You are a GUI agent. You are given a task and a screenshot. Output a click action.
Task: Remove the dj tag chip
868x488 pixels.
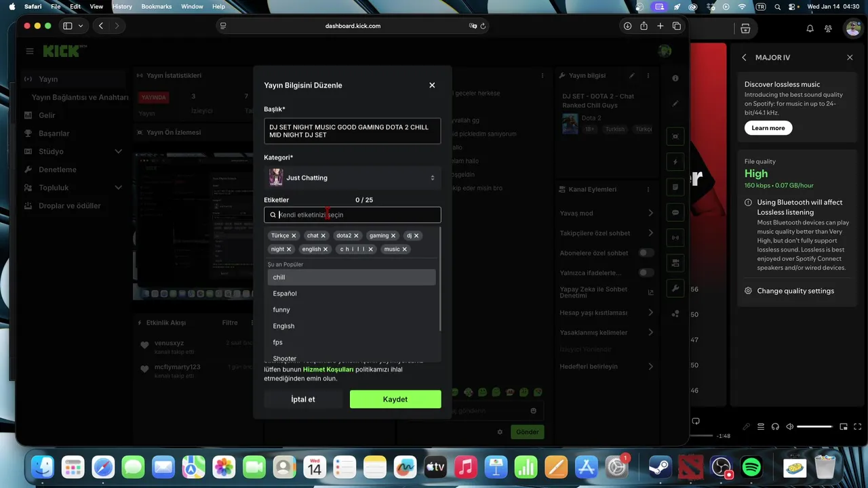416,236
